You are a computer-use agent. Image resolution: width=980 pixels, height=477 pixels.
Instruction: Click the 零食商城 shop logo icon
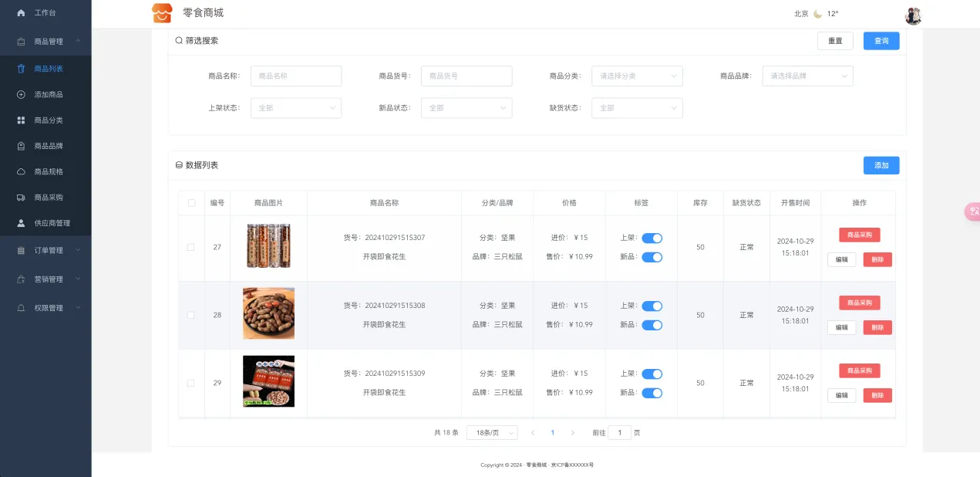(x=162, y=13)
